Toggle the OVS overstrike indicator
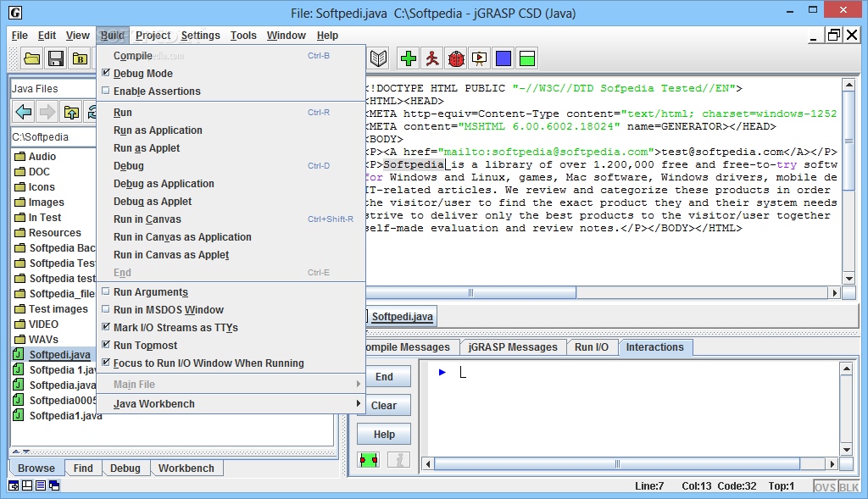This screenshot has height=499, width=868. [x=825, y=487]
